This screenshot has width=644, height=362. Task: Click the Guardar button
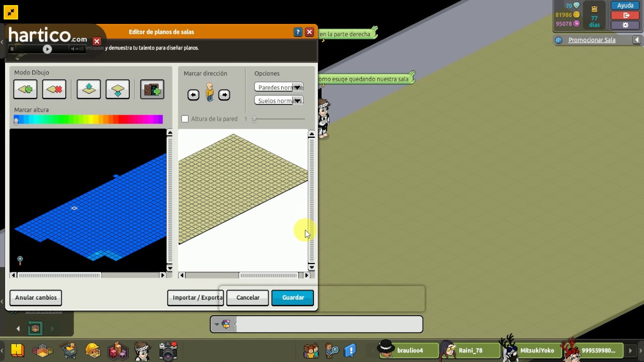293,298
